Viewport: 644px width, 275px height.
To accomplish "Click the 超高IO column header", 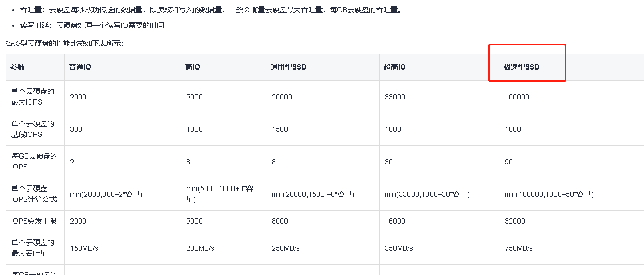I will [x=395, y=67].
